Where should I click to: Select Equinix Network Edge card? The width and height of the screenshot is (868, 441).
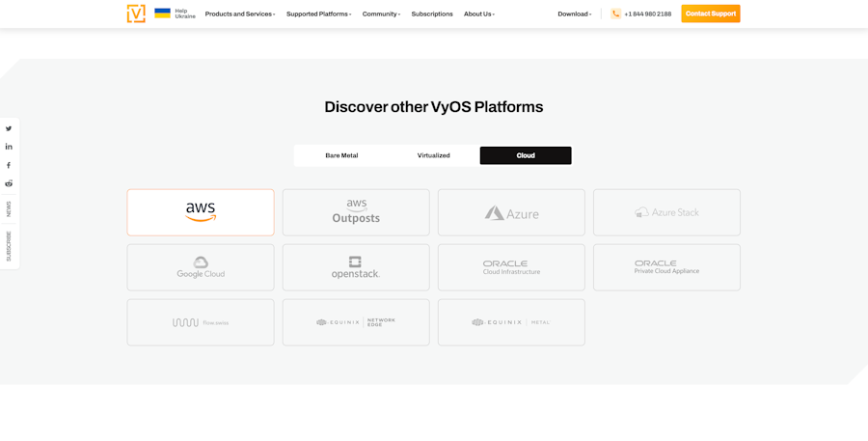(x=356, y=322)
